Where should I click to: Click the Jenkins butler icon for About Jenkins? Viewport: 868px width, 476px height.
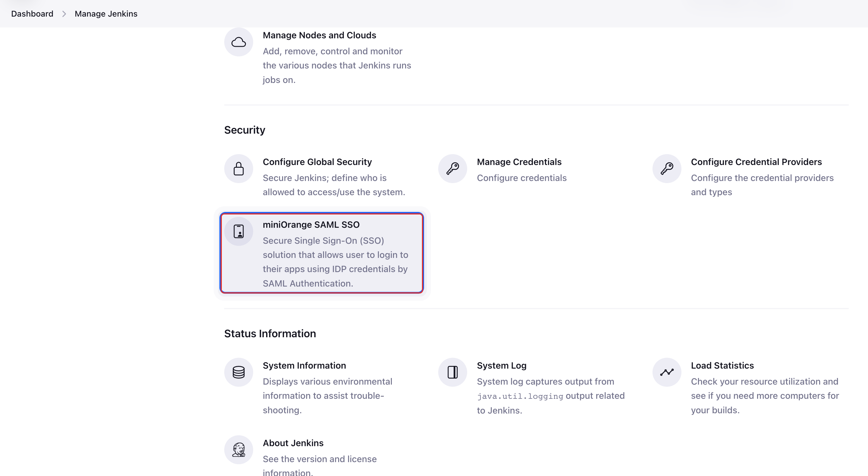pyautogui.click(x=239, y=450)
